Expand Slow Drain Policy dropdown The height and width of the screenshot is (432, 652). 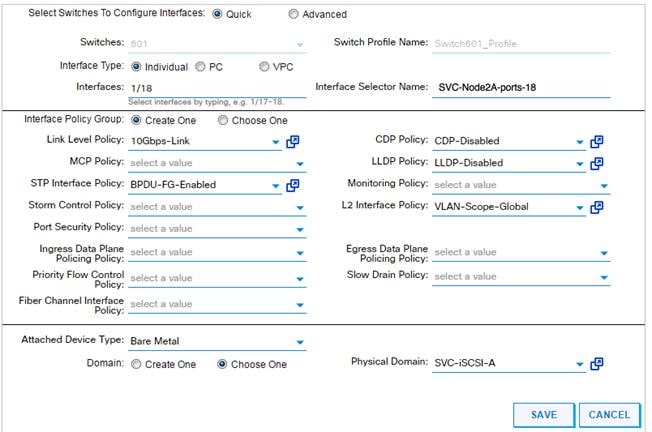604,277
